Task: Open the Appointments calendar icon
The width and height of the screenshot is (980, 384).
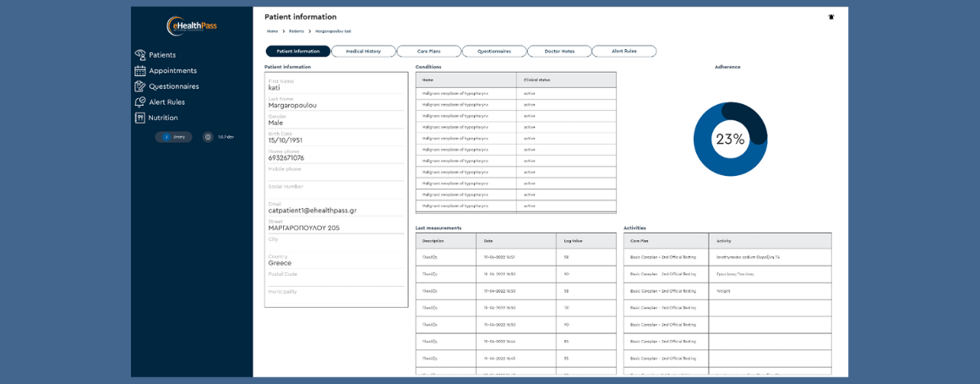Action: point(140,71)
